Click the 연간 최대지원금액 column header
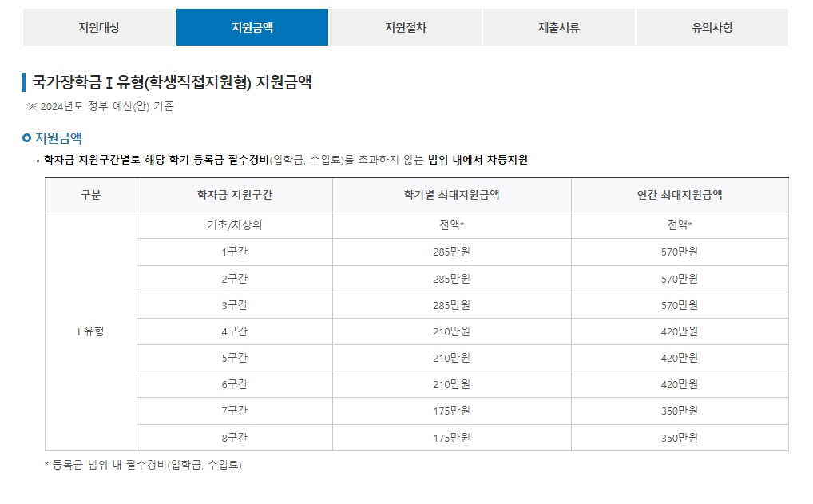Viewport: 813px width, 504px height. (x=680, y=194)
